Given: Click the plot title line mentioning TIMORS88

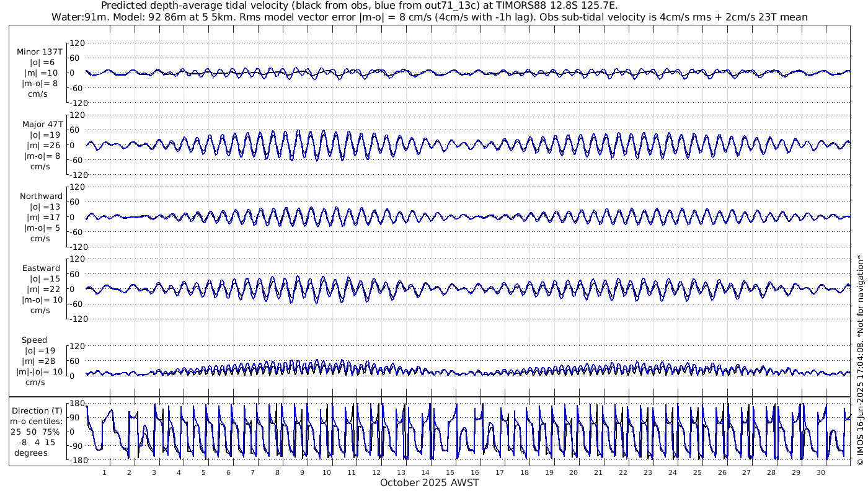Looking at the screenshot, I should [359, 6].
